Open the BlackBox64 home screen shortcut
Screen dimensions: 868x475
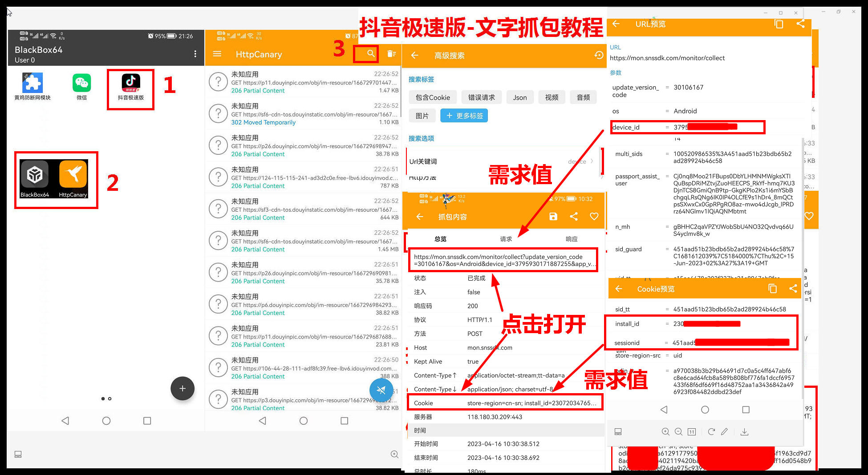(x=35, y=179)
